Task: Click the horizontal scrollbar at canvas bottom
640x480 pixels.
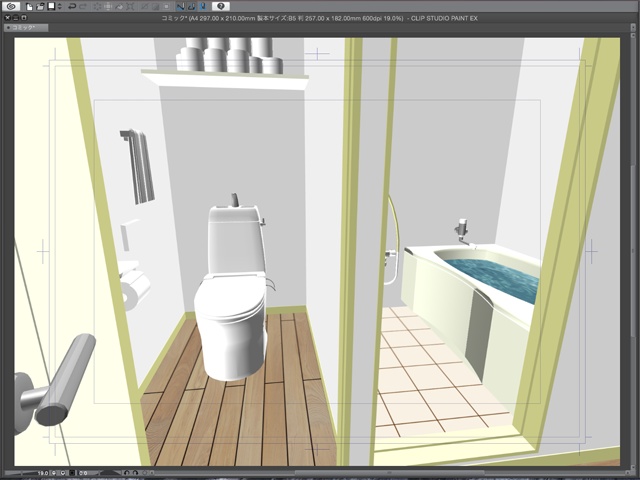Action: [388, 473]
